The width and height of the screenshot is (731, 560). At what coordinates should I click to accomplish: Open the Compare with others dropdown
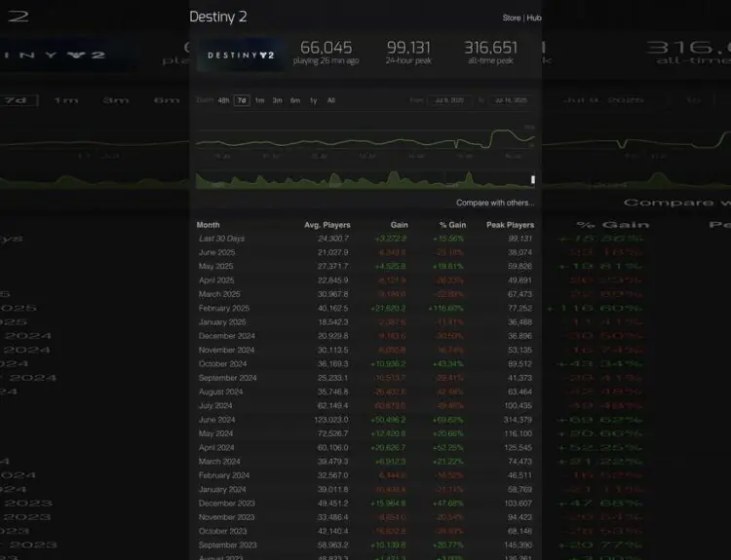[x=495, y=203]
